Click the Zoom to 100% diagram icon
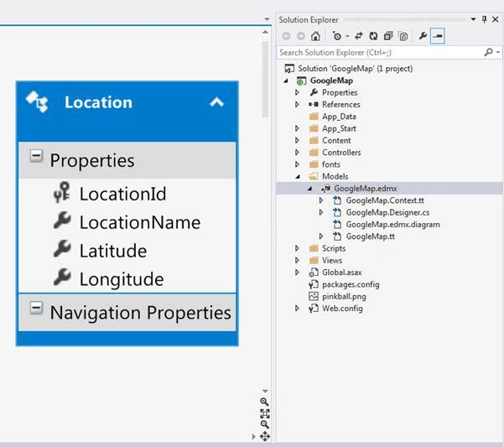Screen dimensions: 504x447 265,413
